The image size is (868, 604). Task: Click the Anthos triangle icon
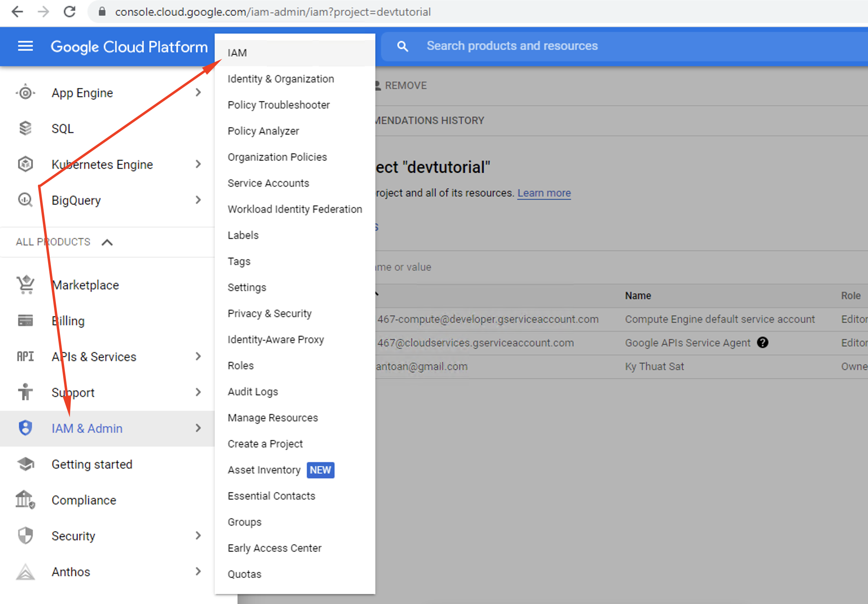pyautogui.click(x=25, y=571)
